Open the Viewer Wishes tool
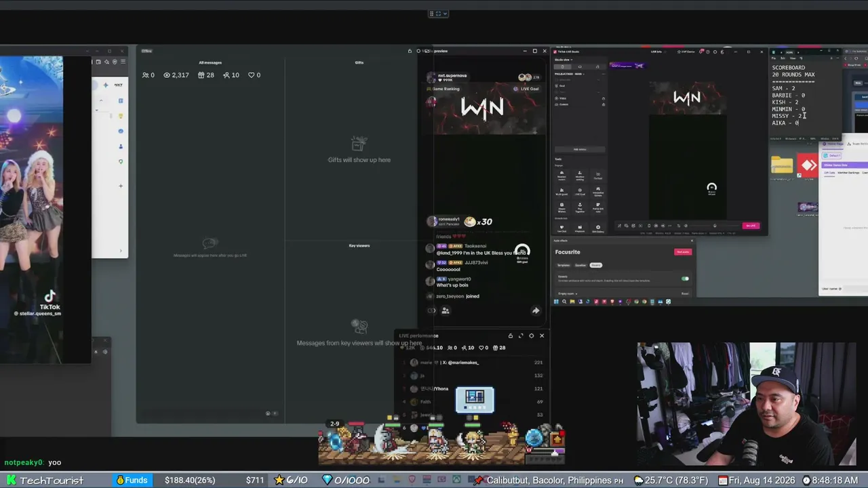Image resolution: width=868 pixels, height=488 pixels. click(561, 209)
